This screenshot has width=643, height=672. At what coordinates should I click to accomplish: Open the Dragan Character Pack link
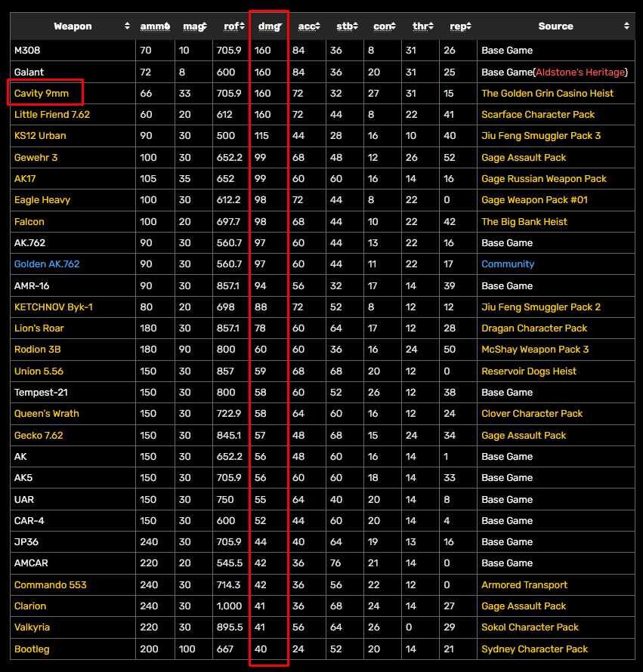[534, 328]
